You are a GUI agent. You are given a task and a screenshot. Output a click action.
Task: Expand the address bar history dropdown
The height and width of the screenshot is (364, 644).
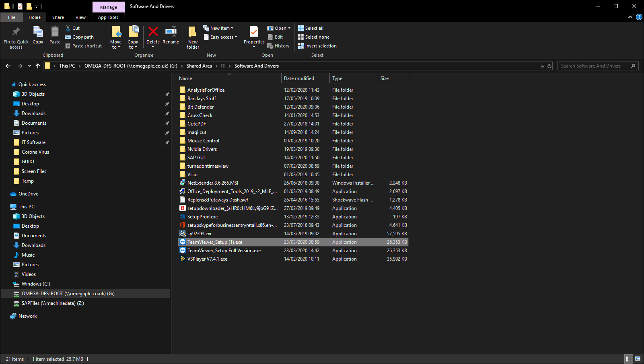coord(542,66)
